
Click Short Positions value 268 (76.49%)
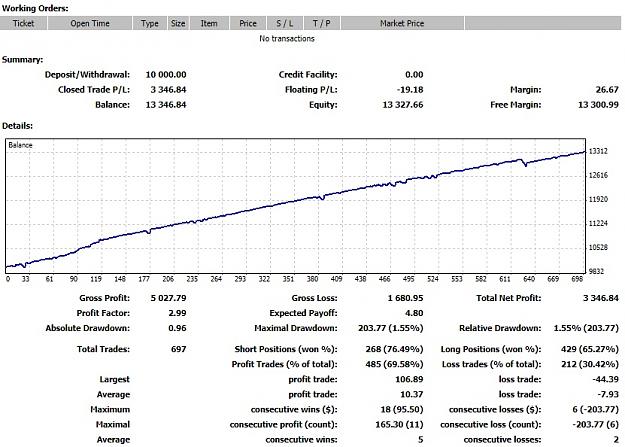tap(394, 349)
